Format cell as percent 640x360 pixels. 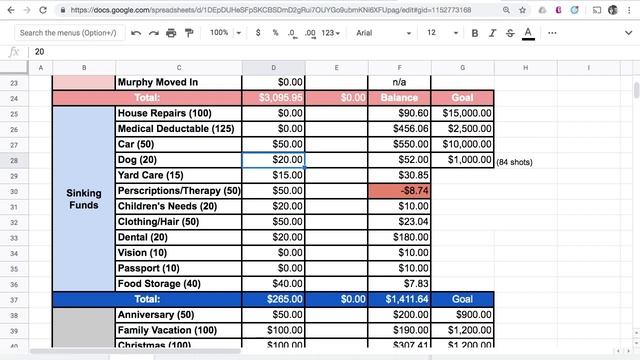pos(276,33)
